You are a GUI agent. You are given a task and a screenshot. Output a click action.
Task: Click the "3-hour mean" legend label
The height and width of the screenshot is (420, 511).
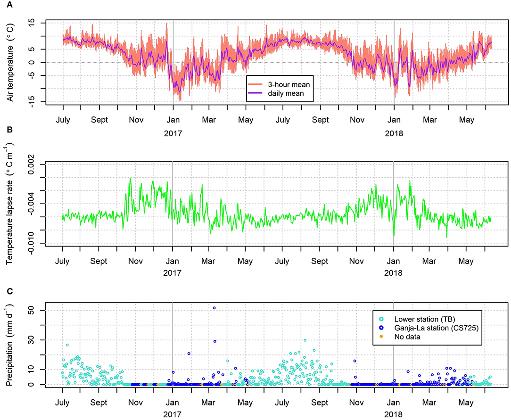point(289,84)
